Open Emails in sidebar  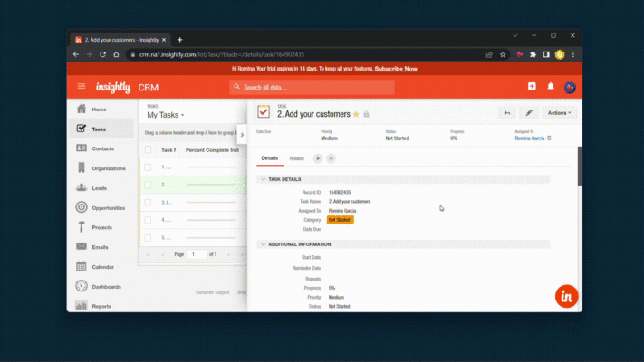click(101, 247)
